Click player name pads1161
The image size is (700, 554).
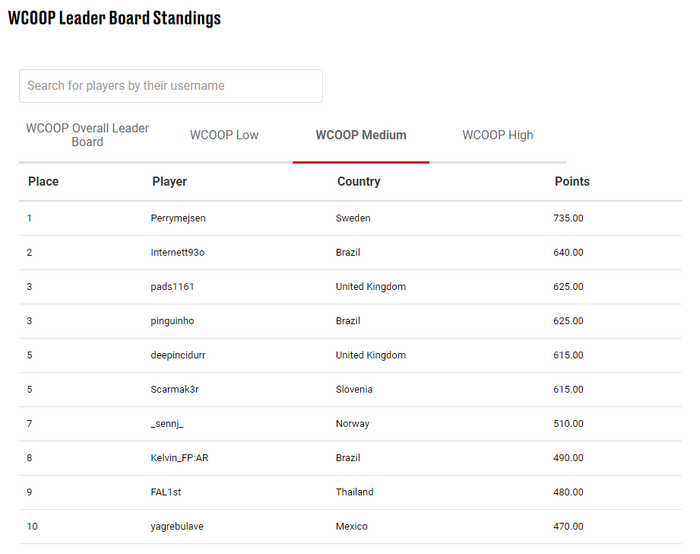pyautogui.click(x=172, y=287)
